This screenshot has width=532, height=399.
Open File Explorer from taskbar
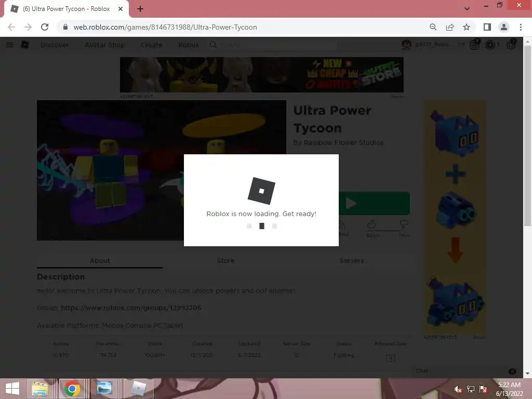click(x=40, y=389)
